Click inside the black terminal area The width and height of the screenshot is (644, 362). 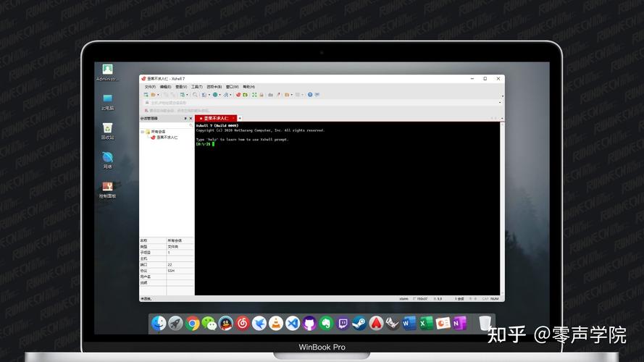348,217
